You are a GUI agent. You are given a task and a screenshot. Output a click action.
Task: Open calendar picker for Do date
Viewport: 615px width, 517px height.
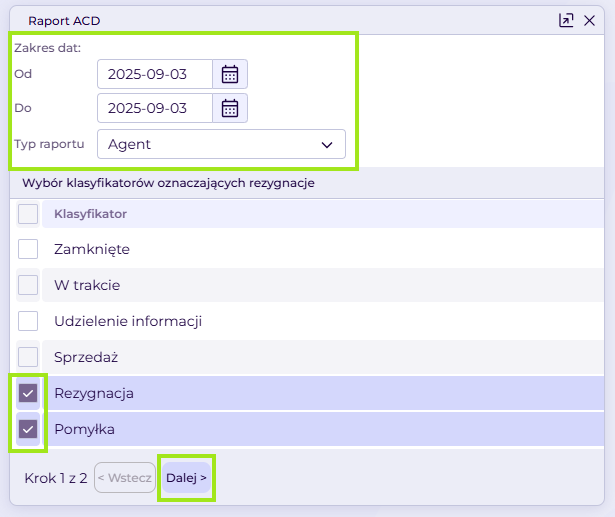pos(230,108)
